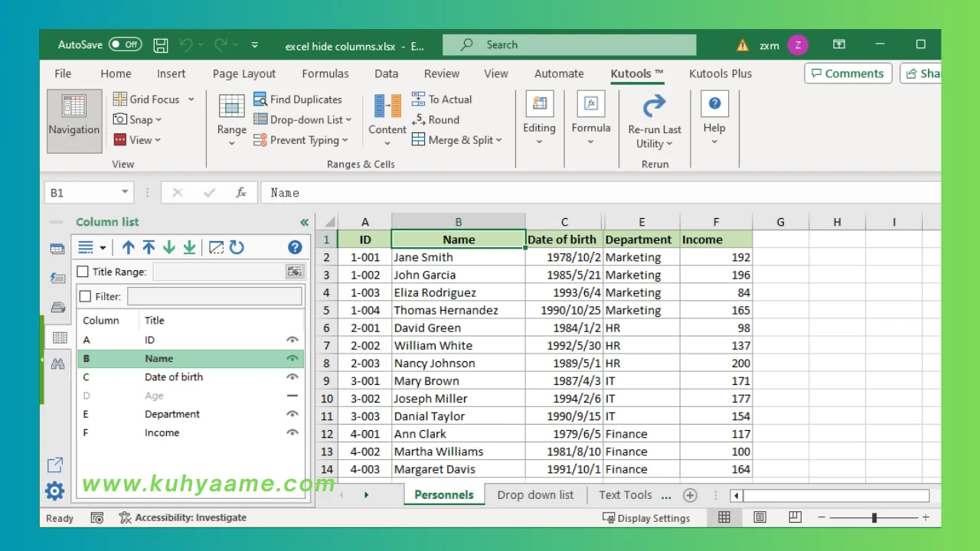Click the alert warning triangle icon
Image resolution: width=980 pixels, height=551 pixels.
pos(742,45)
